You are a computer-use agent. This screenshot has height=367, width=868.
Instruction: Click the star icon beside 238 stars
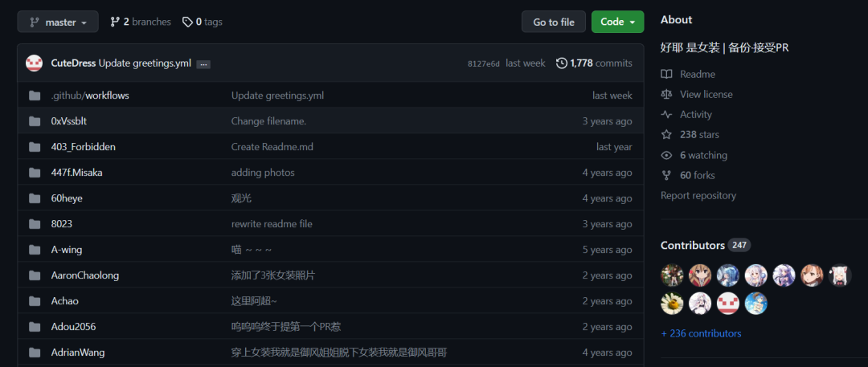pyautogui.click(x=666, y=134)
